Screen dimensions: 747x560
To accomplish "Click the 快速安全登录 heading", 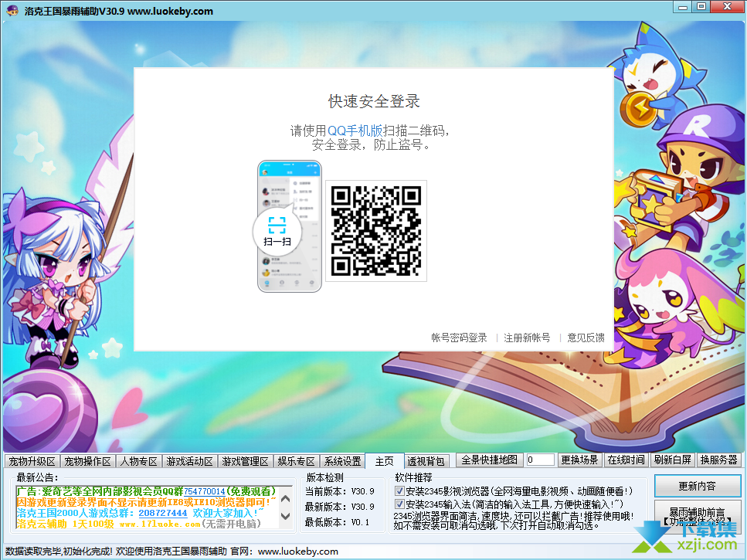I will 374,101.
